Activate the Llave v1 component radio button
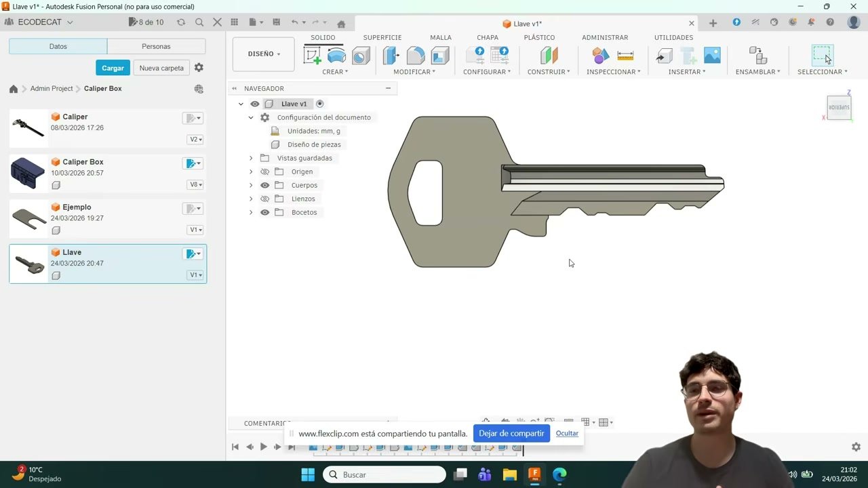Screen dimensions: 868x488 point(320,104)
